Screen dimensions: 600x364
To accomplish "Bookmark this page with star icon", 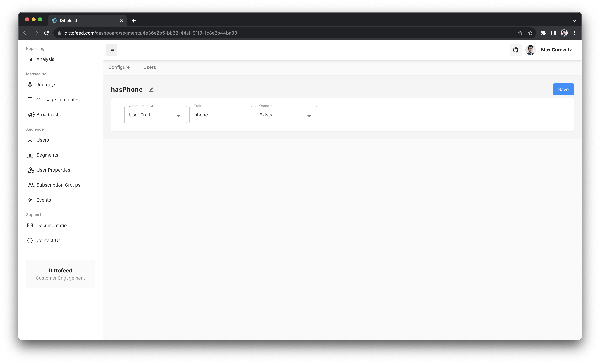I will tap(530, 33).
